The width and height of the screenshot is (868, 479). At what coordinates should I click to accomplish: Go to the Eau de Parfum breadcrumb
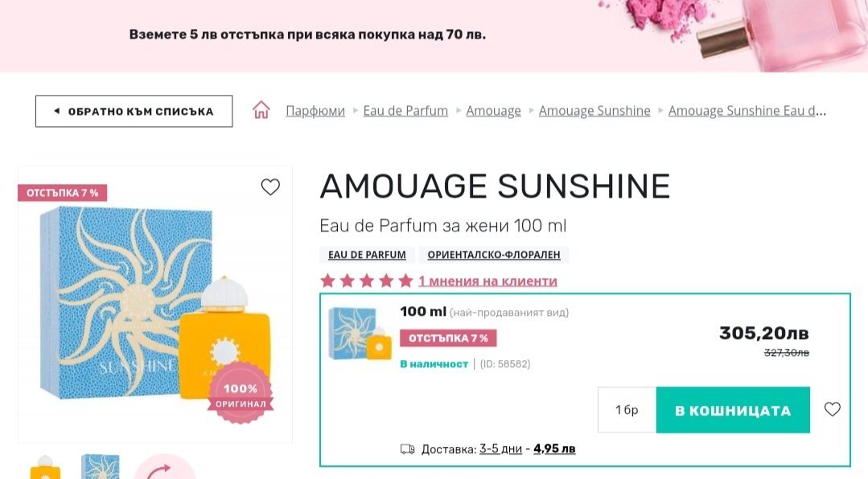click(x=405, y=111)
